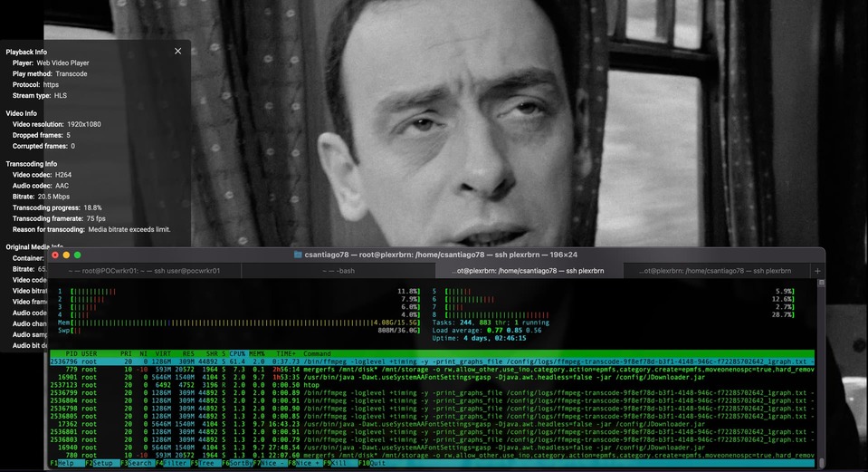Click the green zoom button of terminal

[78, 255]
